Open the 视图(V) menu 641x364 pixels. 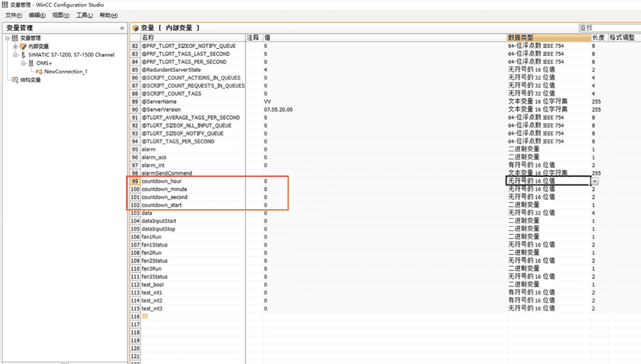pyautogui.click(x=61, y=15)
